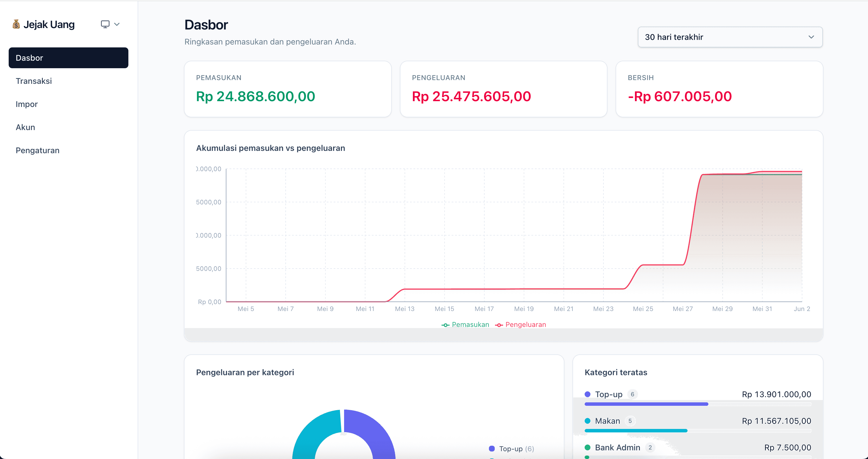Go to Pengaturan settings
The width and height of the screenshot is (868, 459).
(69, 151)
